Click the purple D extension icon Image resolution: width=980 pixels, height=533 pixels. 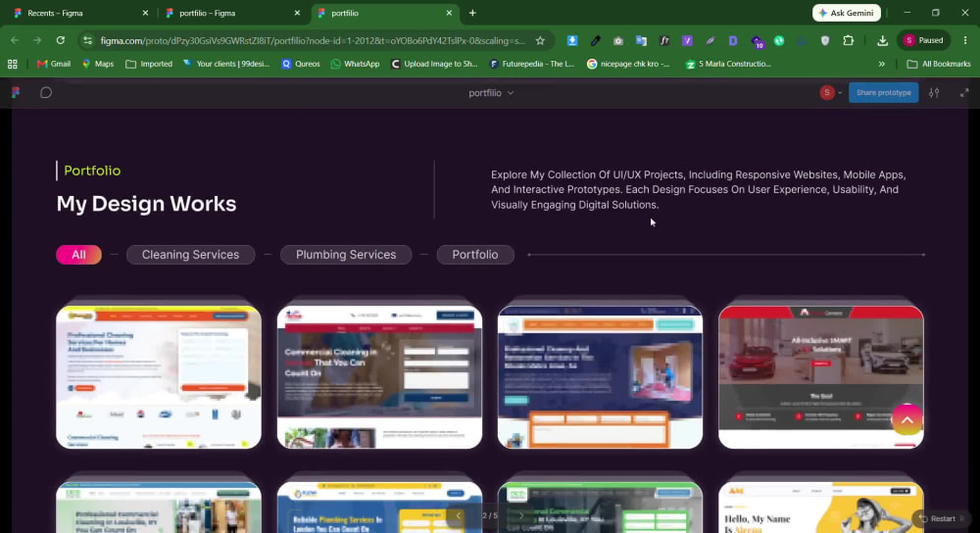[733, 40]
